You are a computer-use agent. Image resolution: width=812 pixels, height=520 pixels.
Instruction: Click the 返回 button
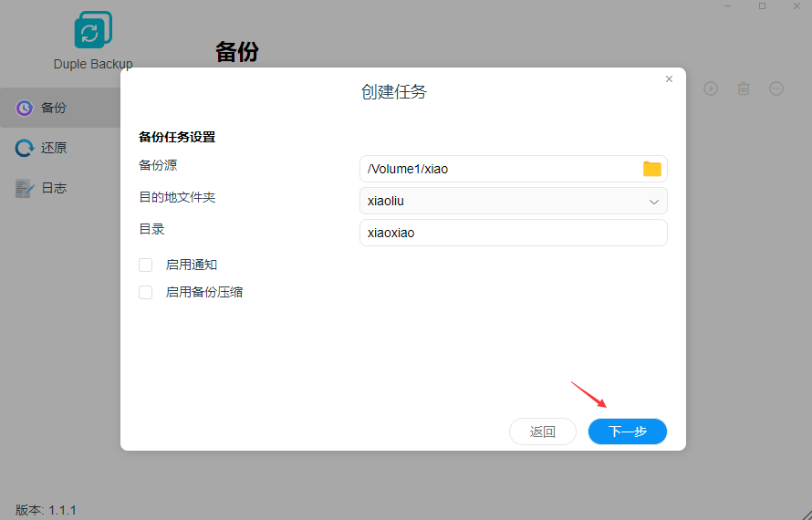[x=543, y=432]
